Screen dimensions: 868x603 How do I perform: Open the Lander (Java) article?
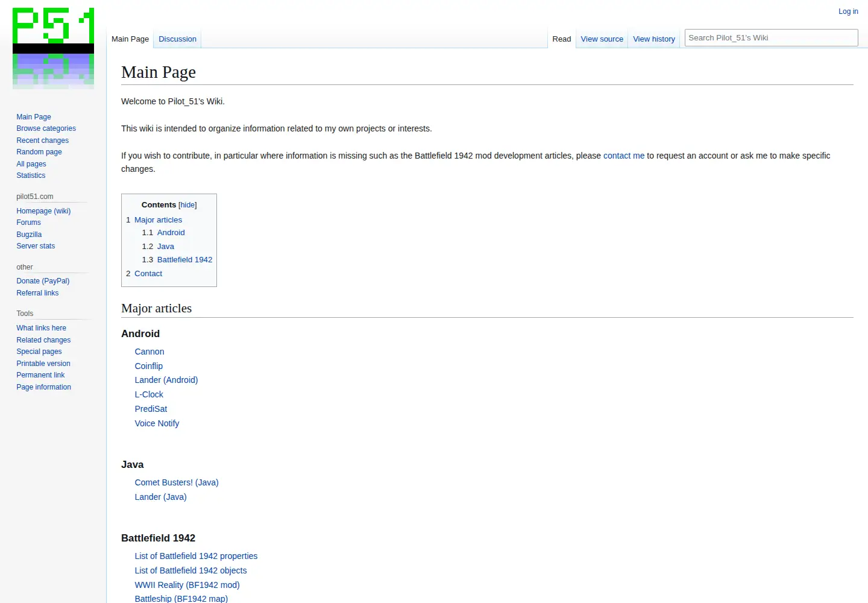tap(161, 497)
